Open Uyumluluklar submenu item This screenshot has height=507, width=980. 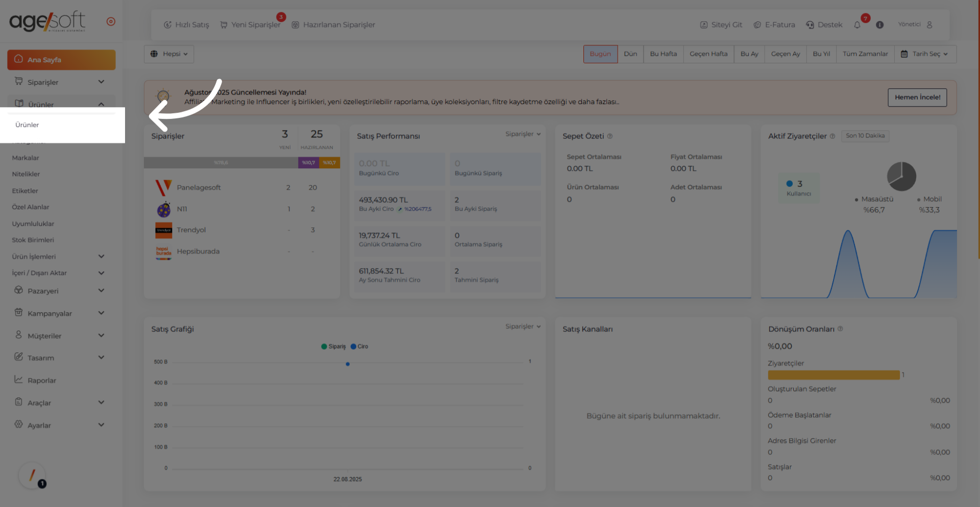click(33, 224)
